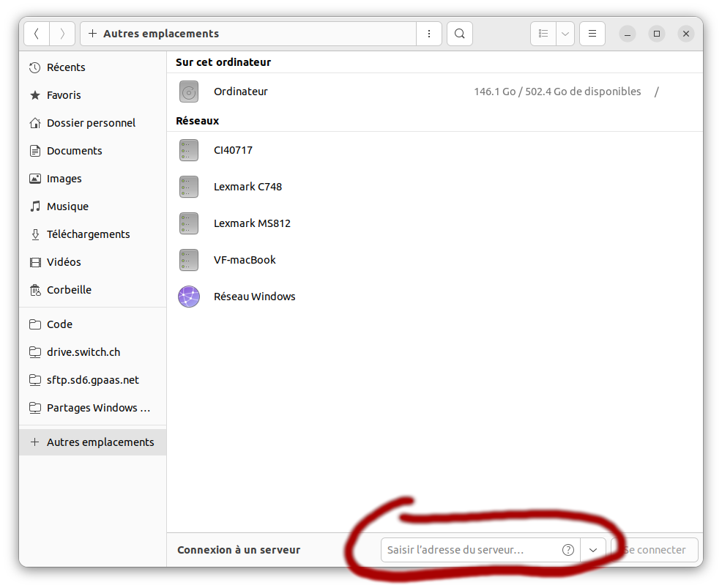Click the forward navigation arrow

62,34
